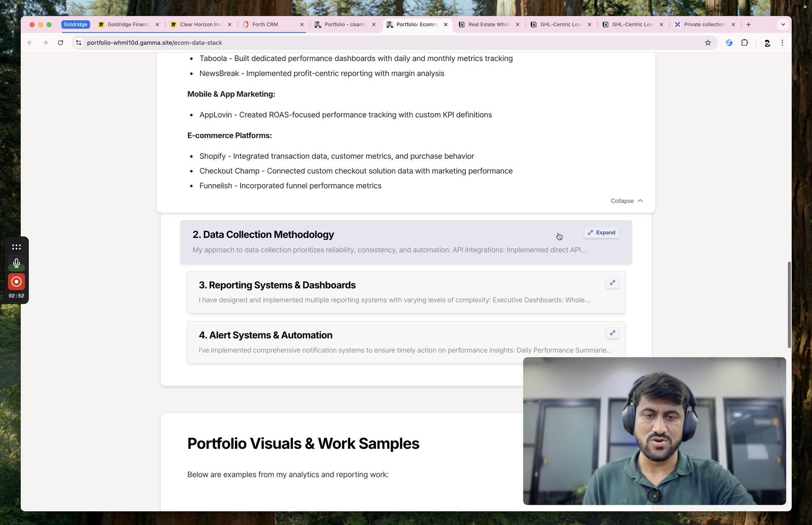Click the Checkout Champ bullet line
The image size is (812, 525).
click(x=356, y=171)
